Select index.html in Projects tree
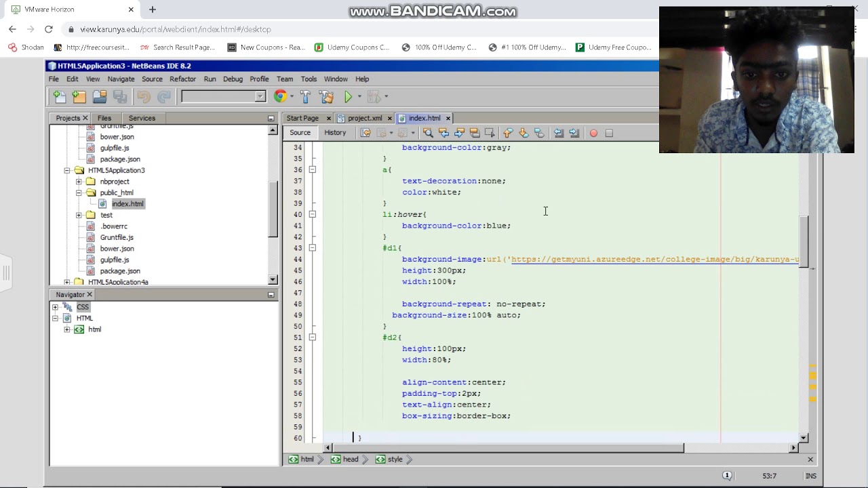The image size is (868, 488). tap(127, 204)
